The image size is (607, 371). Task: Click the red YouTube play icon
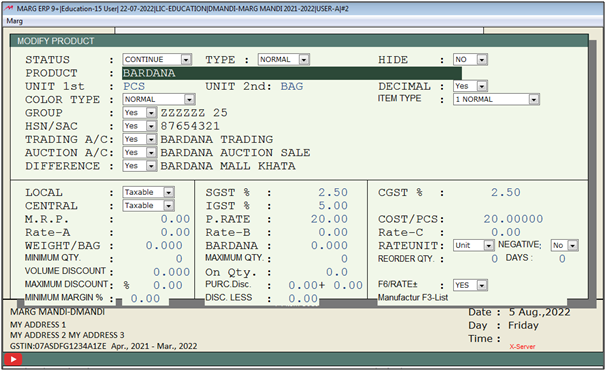coord(13,359)
